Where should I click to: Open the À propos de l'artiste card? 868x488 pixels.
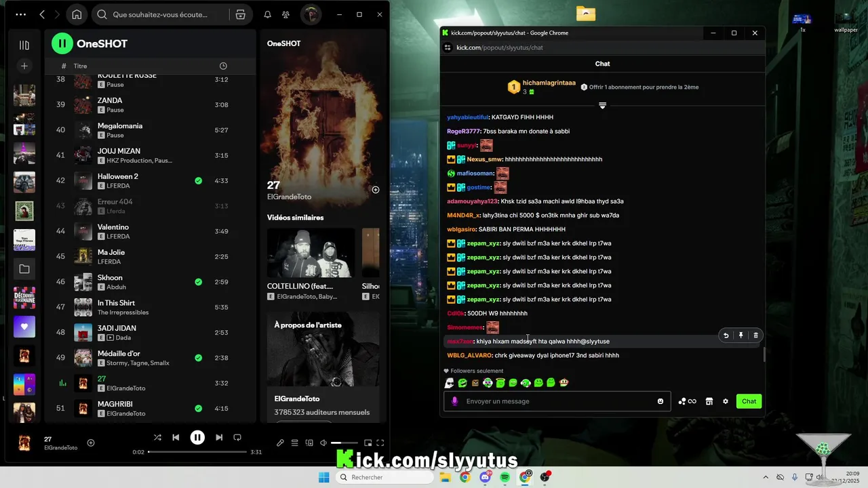point(323,367)
